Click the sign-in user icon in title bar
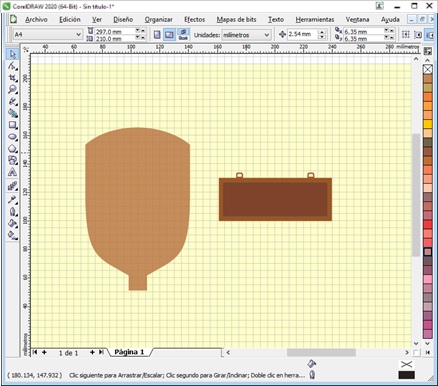Viewport: 438px width, 386px height. pos(379,6)
